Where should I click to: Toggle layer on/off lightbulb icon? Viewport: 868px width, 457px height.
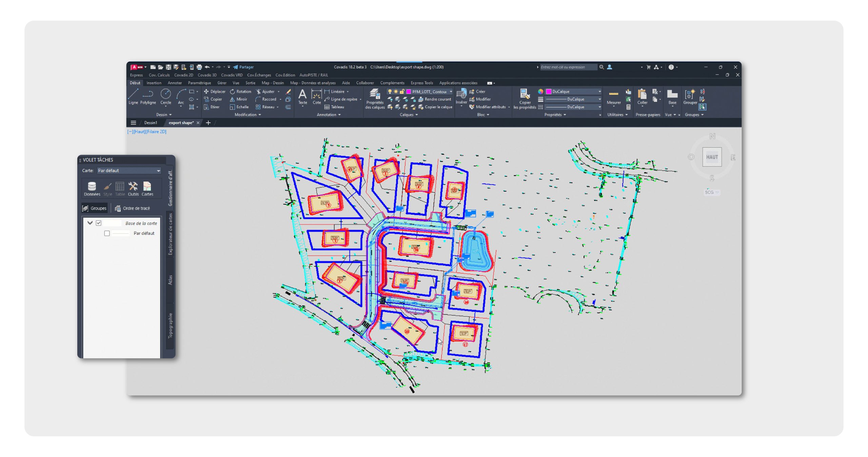pos(390,92)
